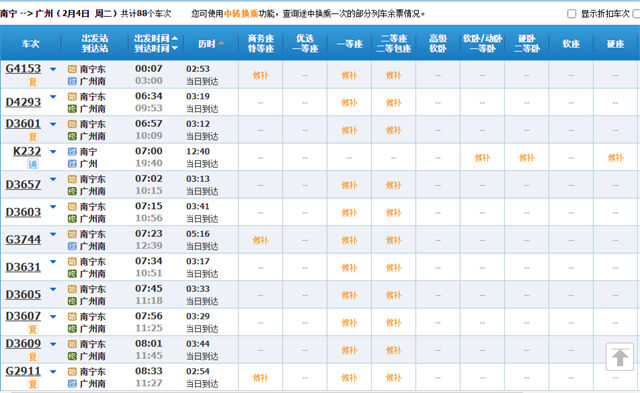Click the 复 icon under D3601
Screen dimensions: 640x393
(x=32, y=137)
